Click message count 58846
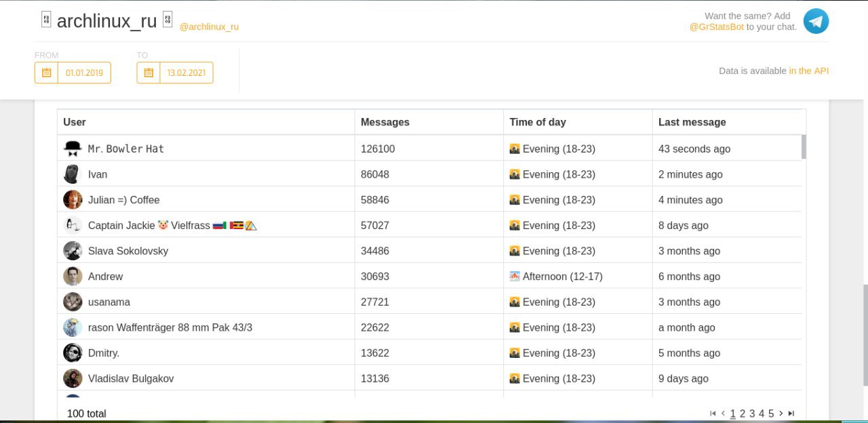The width and height of the screenshot is (868, 423). point(375,200)
